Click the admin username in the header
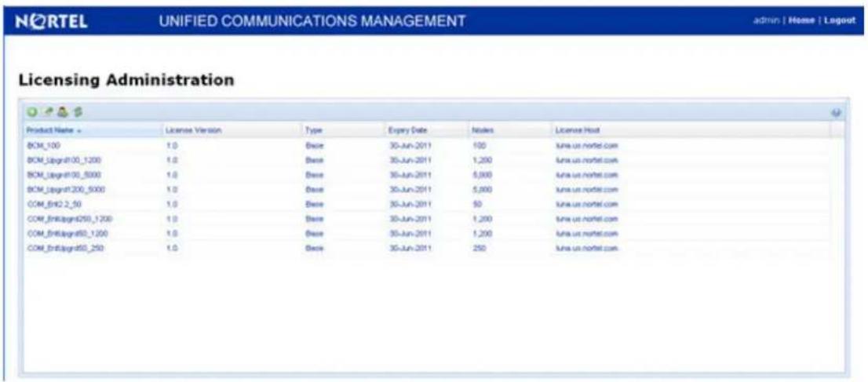 (x=766, y=20)
